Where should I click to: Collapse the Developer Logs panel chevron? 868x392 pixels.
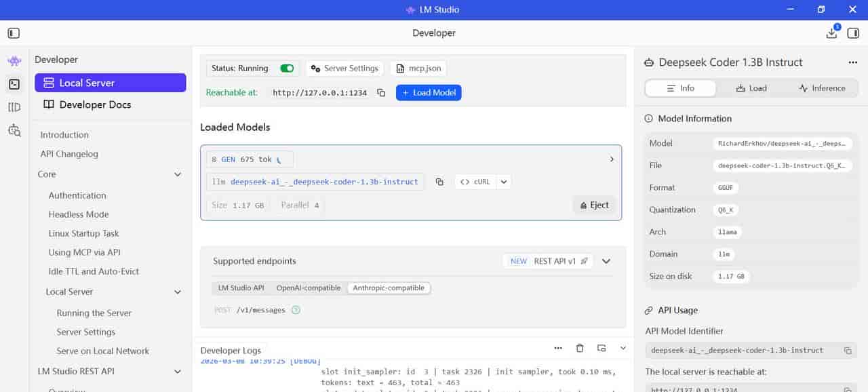(623, 348)
